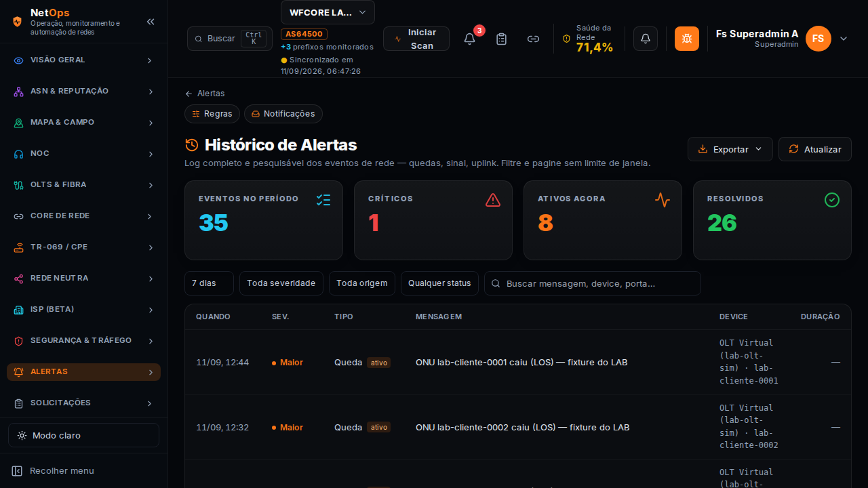
Task: Expand VISÃO GERAL sidebar section
Action: tap(83, 60)
